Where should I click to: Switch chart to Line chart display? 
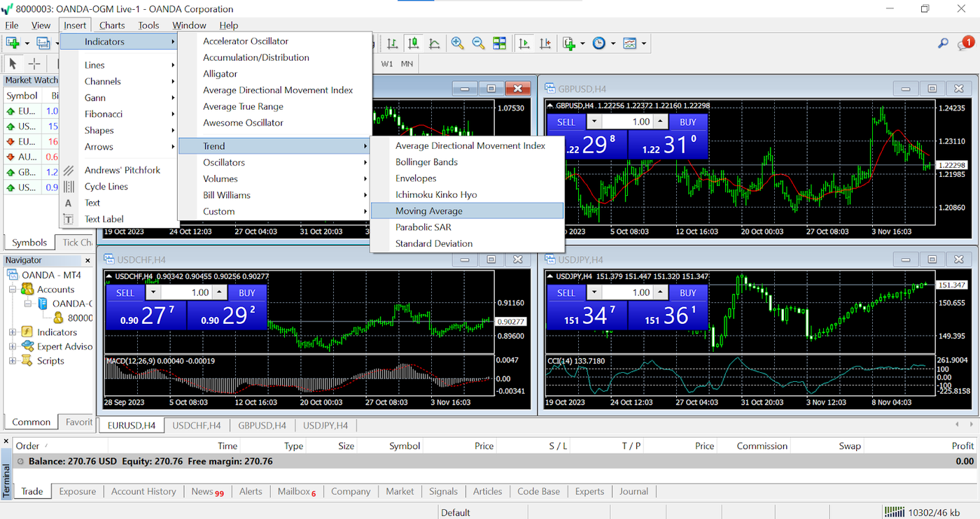point(434,43)
